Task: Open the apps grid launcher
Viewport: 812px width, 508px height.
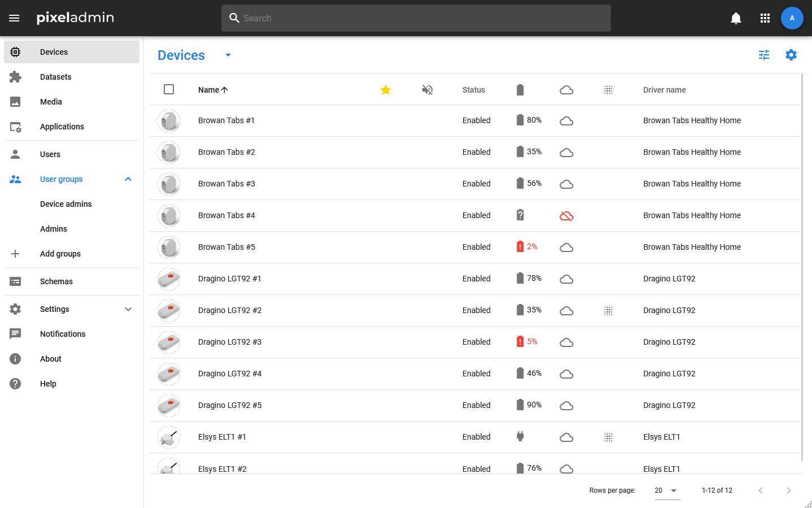Action: [x=765, y=18]
